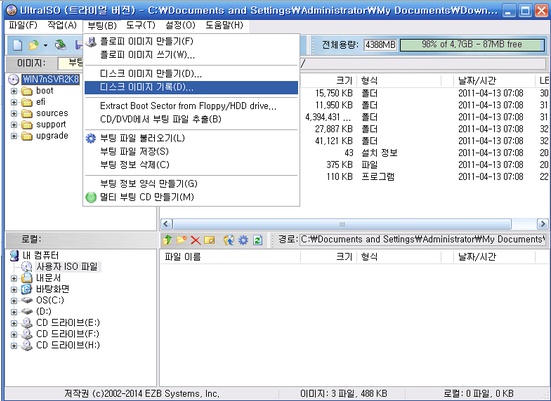
Task: Choose 부팅 파일 불러오기(L) menu entry
Action: 192,138
